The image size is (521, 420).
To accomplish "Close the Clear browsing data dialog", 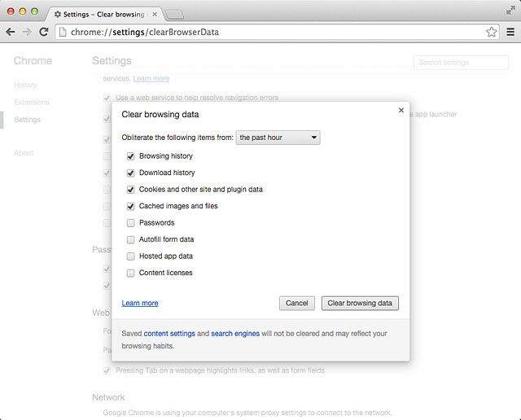I will pyautogui.click(x=401, y=111).
